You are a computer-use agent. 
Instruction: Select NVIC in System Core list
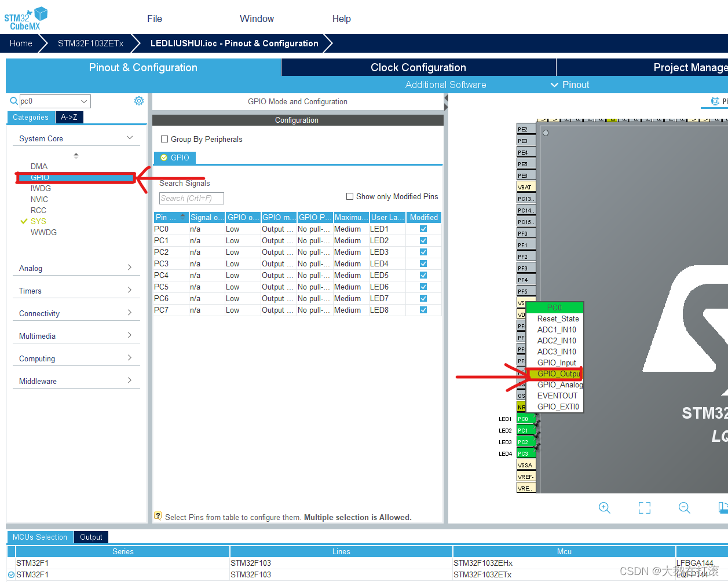point(39,199)
